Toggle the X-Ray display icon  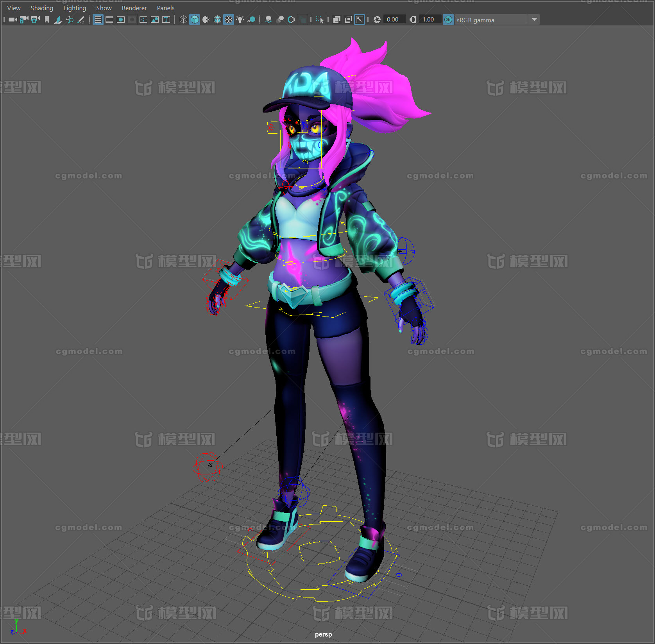pyautogui.click(x=337, y=20)
